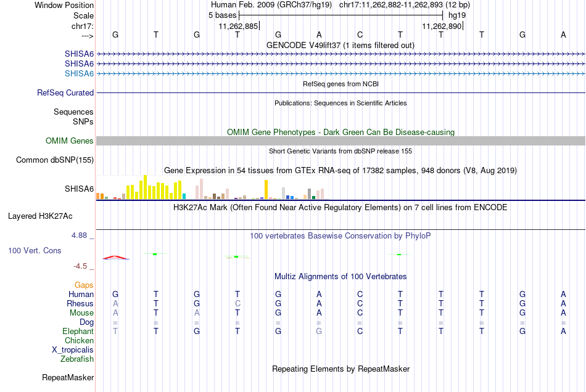
Task: Click the orange 'Gaps' label
Action: click(x=84, y=285)
